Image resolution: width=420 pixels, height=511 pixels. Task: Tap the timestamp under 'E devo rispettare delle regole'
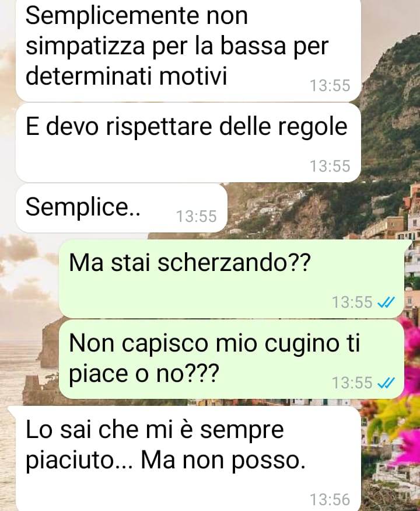coord(330,166)
